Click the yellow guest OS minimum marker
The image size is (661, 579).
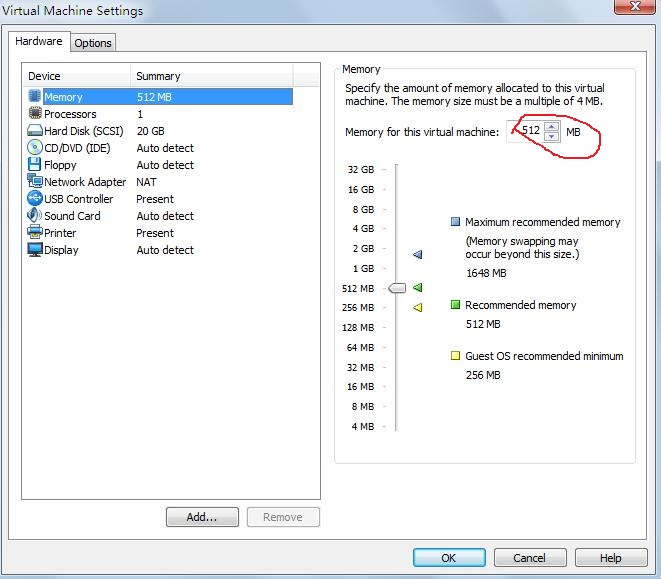coord(418,307)
